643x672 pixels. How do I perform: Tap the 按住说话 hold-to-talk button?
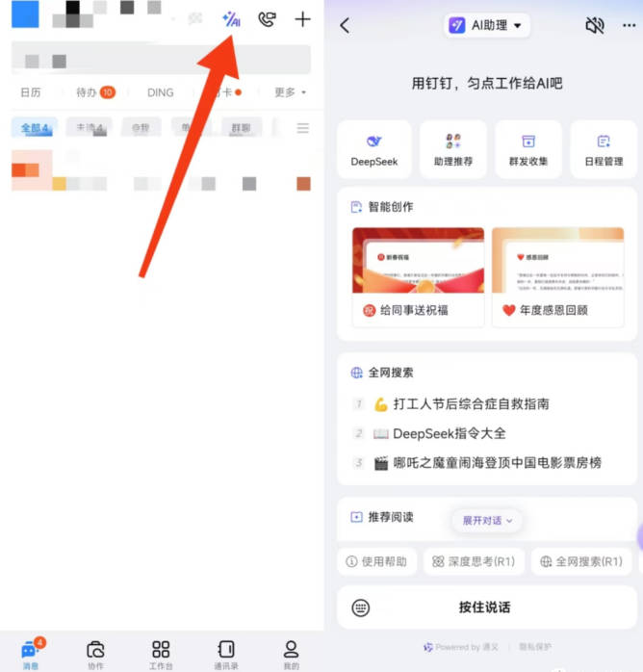coord(484,607)
